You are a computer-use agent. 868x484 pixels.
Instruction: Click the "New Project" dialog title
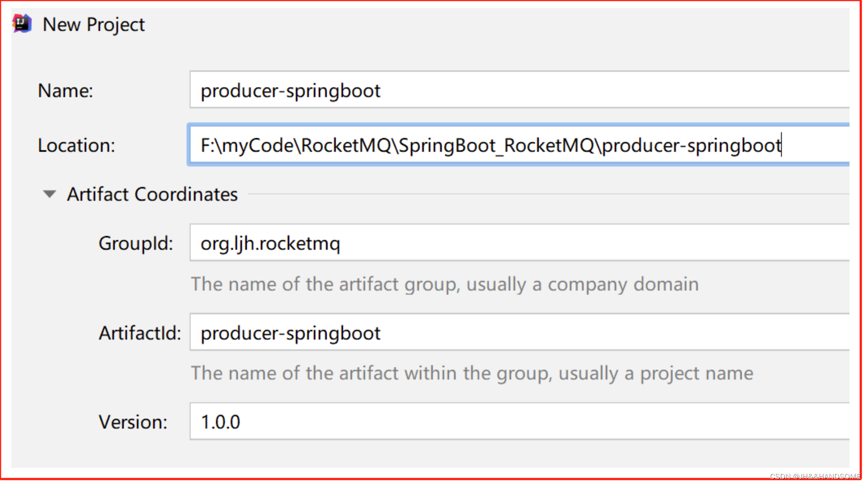click(x=93, y=24)
